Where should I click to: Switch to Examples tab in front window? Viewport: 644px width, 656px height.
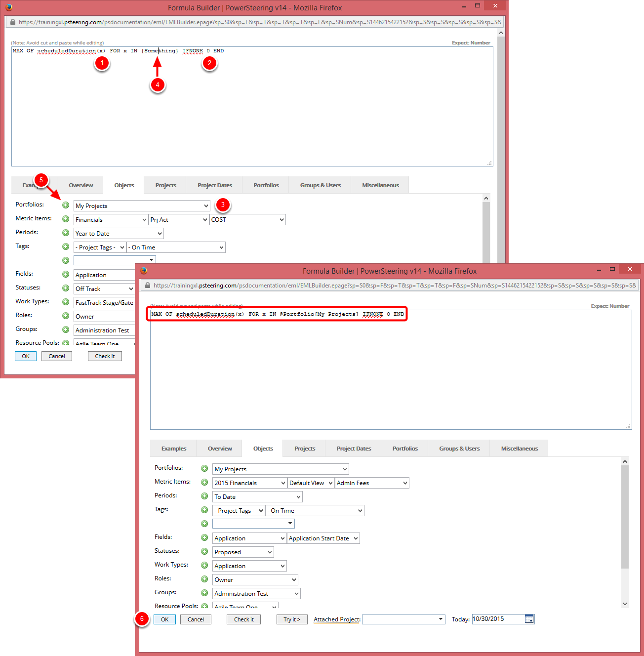tap(174, 449)
